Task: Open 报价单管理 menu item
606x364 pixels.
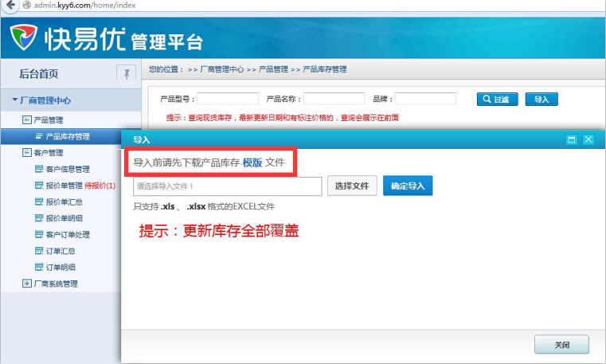Action: (65, 186)
